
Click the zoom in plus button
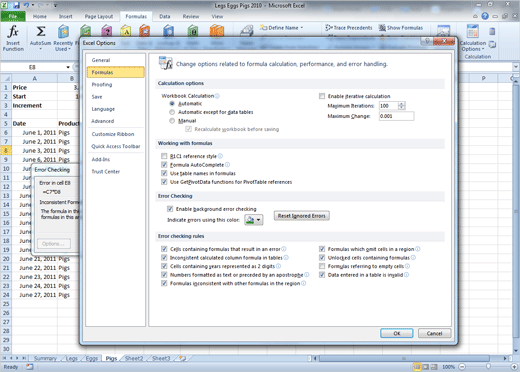pos(514,367)
